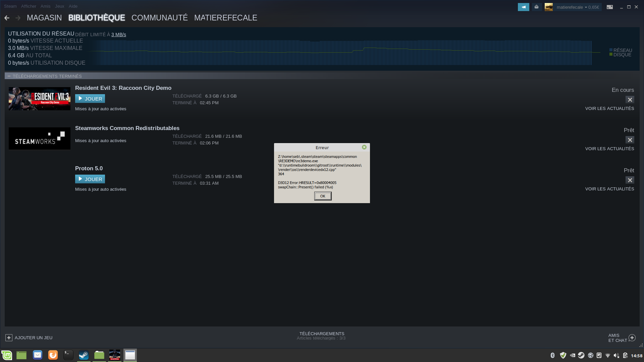Switch to the MAGASIN tab
This screenshot has width=644, height=362.
[44, 18]
